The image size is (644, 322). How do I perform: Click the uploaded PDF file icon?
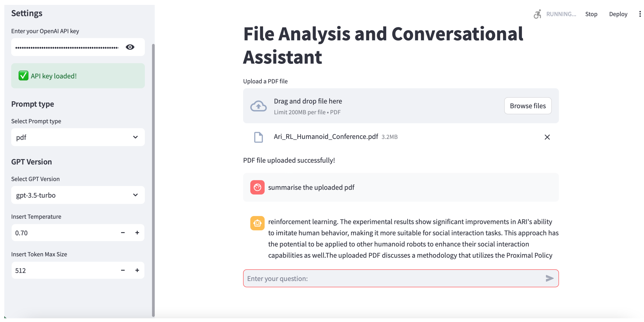pyautogui.click(x=258, y=137)
